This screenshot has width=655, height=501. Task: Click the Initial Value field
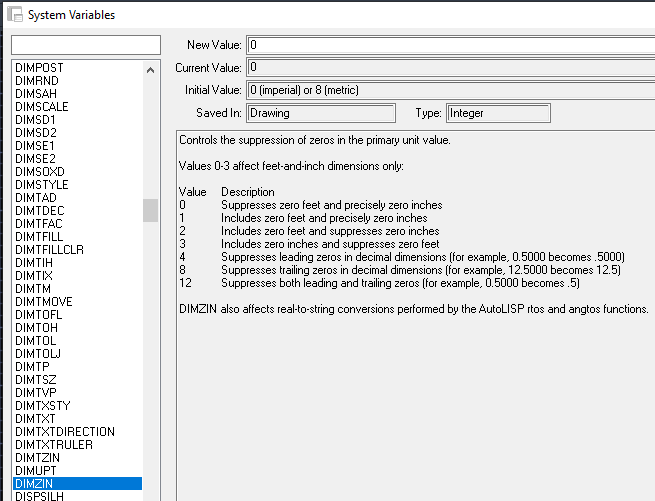451,90
